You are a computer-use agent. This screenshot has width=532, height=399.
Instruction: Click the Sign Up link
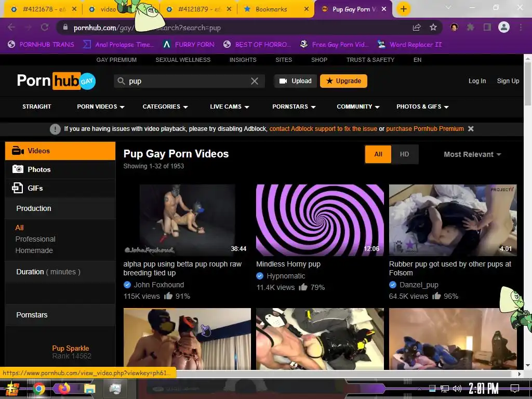[508, 81]
